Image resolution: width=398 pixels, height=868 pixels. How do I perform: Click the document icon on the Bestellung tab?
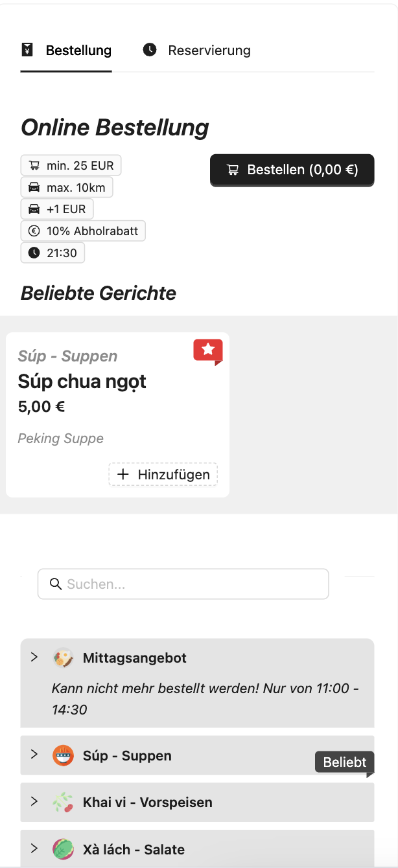(x=27, y=49)
